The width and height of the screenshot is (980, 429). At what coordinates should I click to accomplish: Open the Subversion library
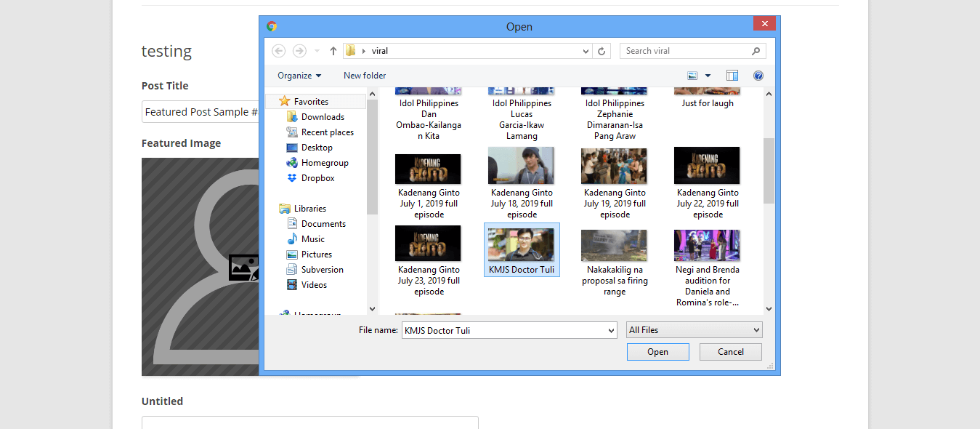[x=323, y=270]
